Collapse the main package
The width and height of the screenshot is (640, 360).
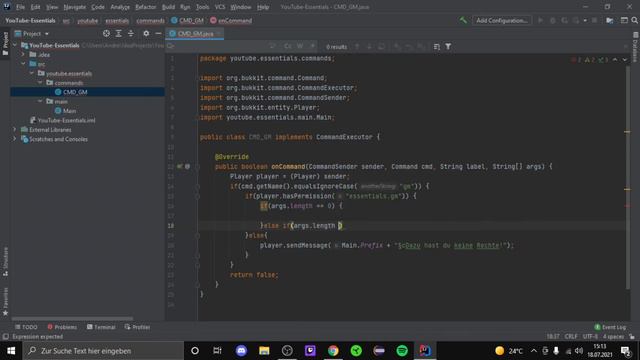click(x=40, y=101)
